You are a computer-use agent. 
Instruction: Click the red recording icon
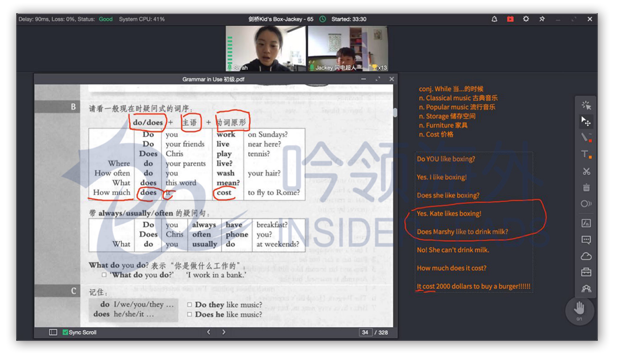(x=510, y=19)
